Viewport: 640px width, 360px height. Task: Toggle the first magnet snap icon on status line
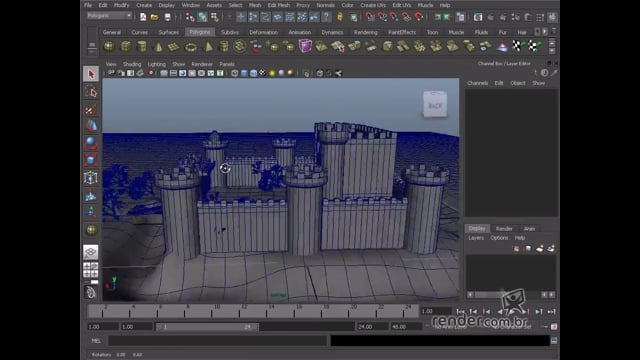[x=369, y=17]
